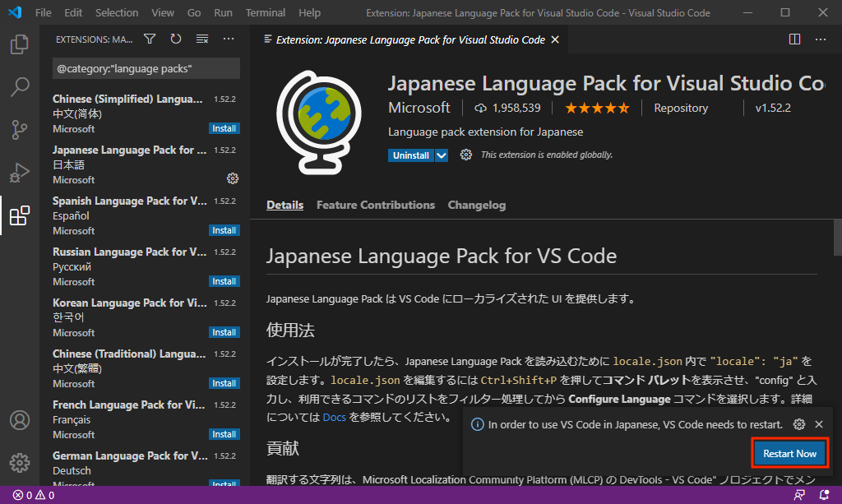This screenshot has width=842, height=504.
Task: Select Russian Language Pack list entry
Action: coord(145,266)
